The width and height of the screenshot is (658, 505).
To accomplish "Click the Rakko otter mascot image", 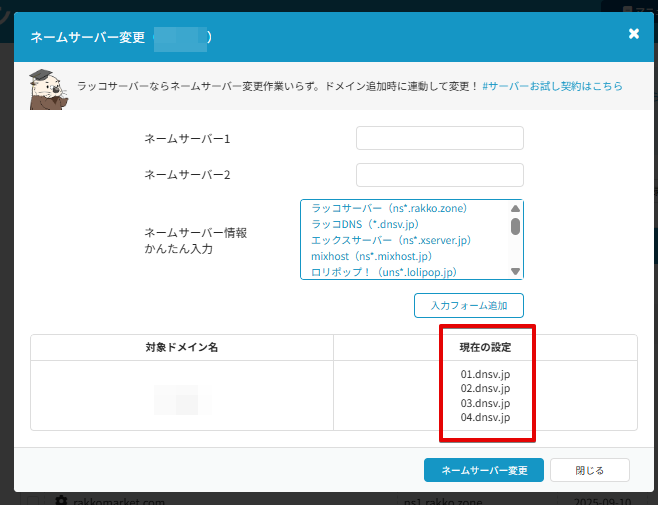I will 48,89.
